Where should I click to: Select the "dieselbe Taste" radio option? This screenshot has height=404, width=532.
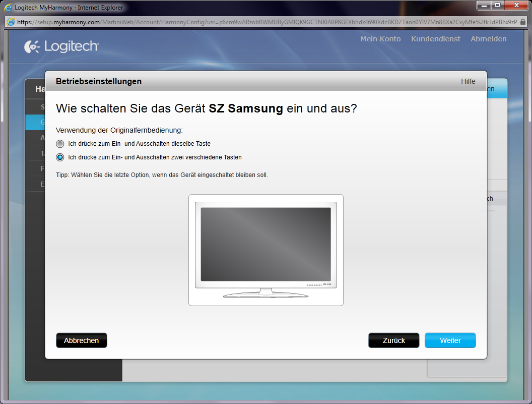60,144
